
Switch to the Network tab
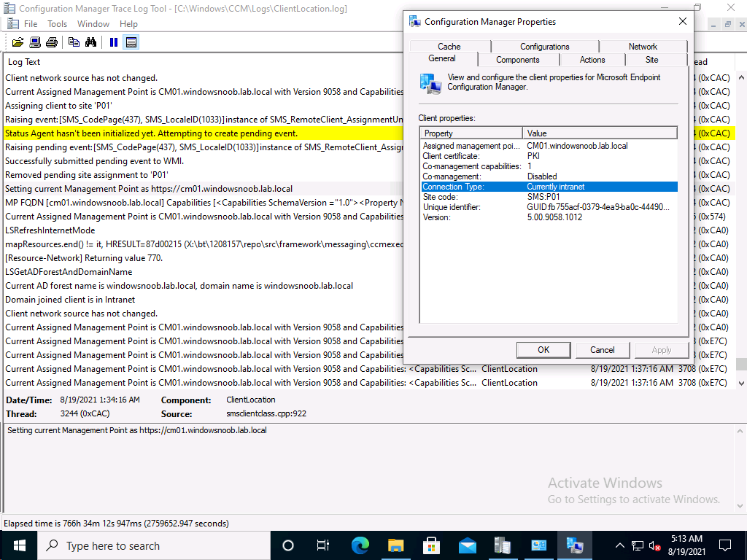(643, 46)
